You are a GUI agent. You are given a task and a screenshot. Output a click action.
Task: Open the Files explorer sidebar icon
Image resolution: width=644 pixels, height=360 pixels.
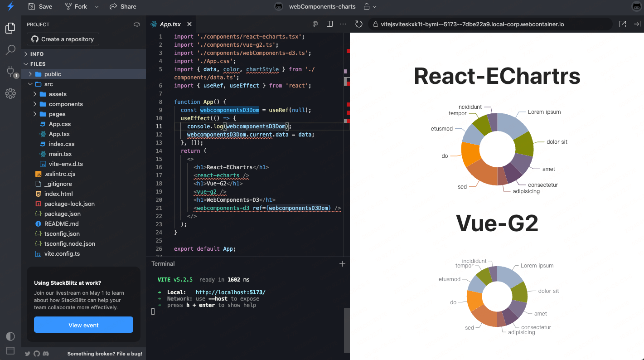[x=10, y=28]
